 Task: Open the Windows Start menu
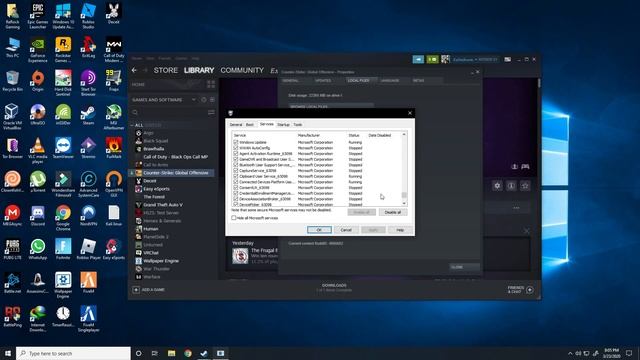(8, 353)
